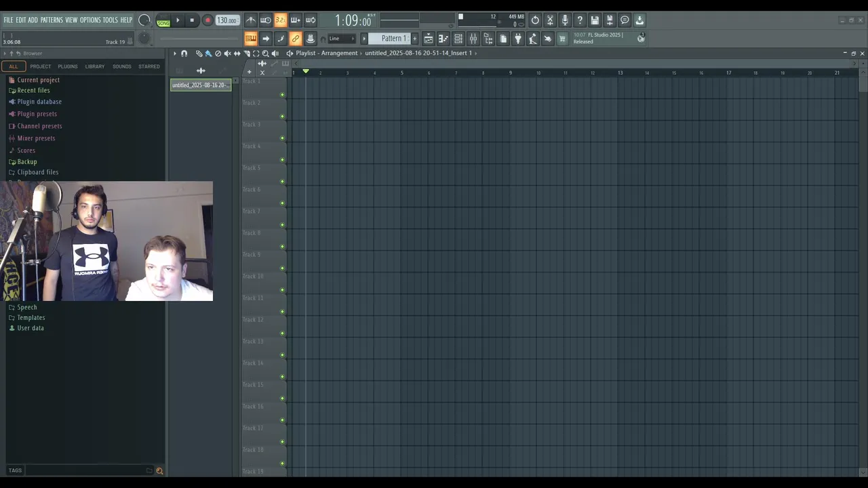
Task: Click the browser search magnifier icon
Action: (x=159, y=470)
